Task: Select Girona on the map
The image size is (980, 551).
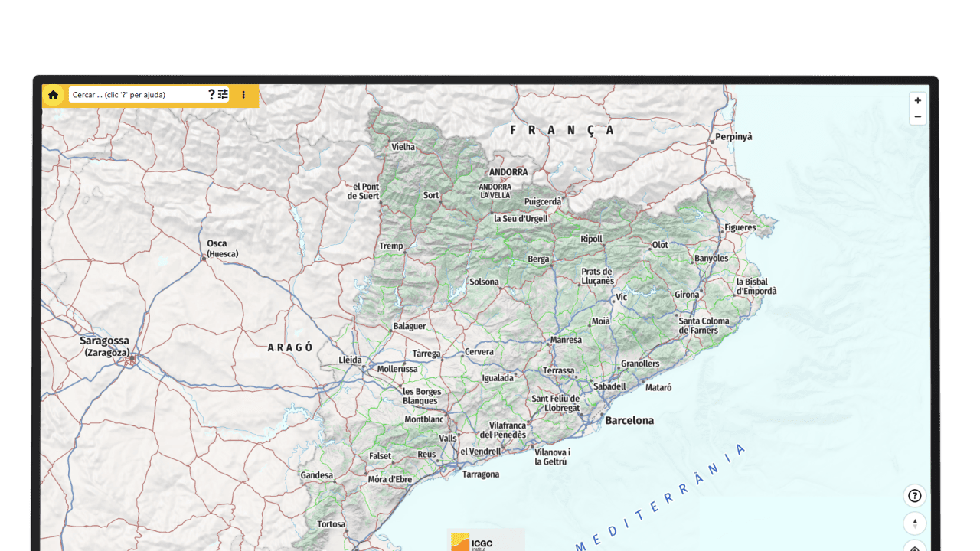Action: [687, 295]
